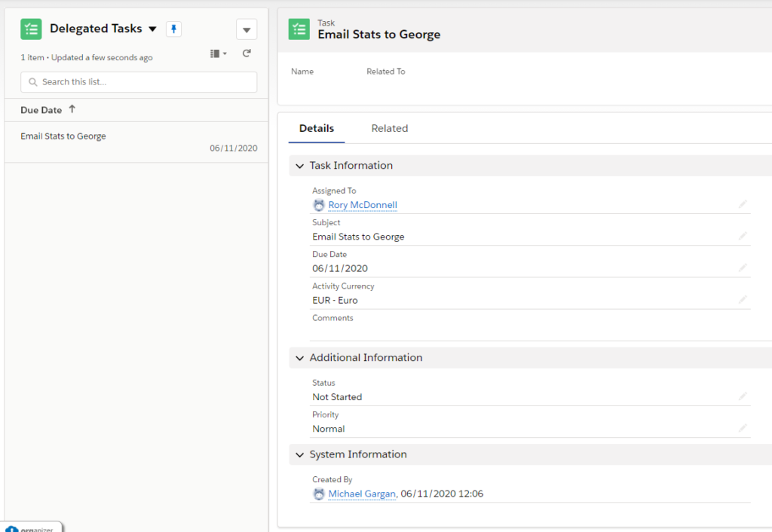This screenshot has width=772, height=532.
Task: Open the list view actions dropdown button
Action: (x=247, y=29)
